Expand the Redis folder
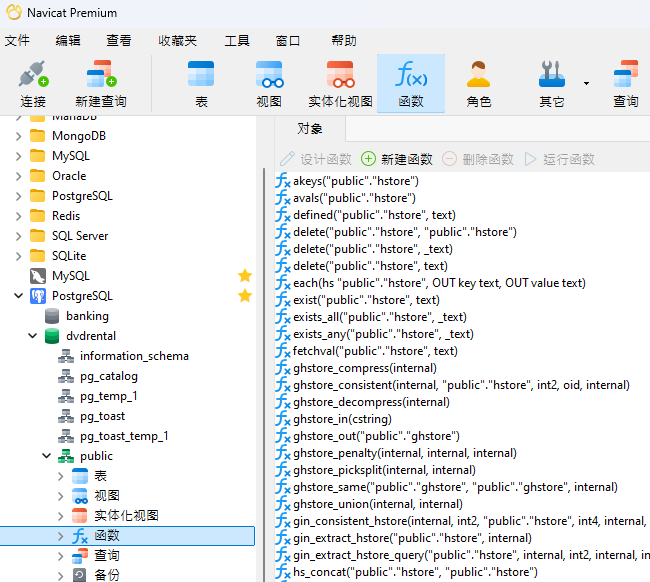The width and height of the screenshot is (650, 582). tap(18, 216)
